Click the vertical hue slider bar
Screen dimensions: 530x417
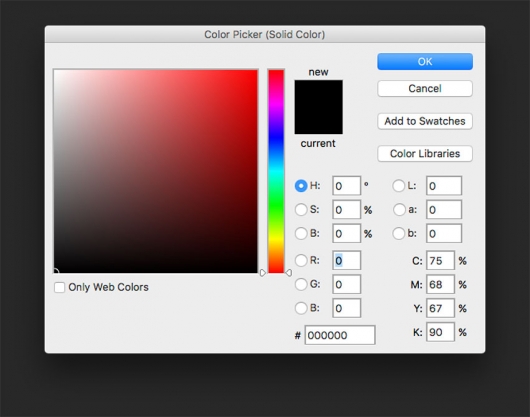pos(276,171)
